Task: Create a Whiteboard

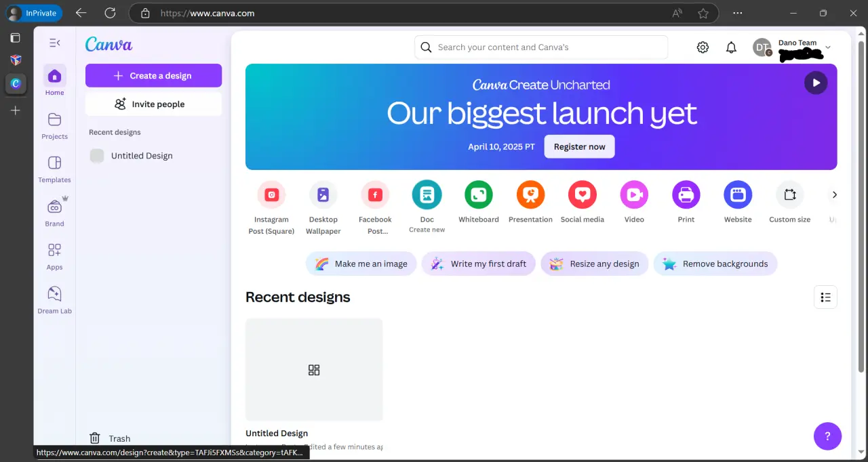Action: (x=479, y=202)
